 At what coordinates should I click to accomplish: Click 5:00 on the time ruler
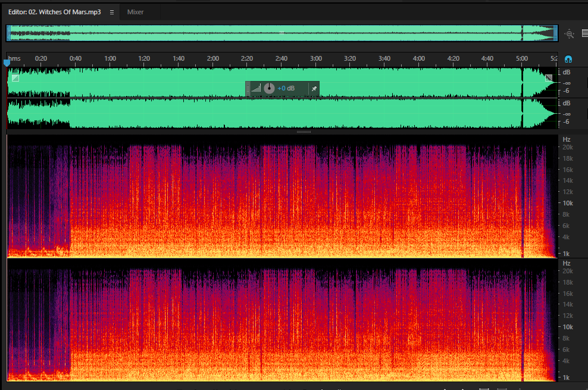coord(521,58)
